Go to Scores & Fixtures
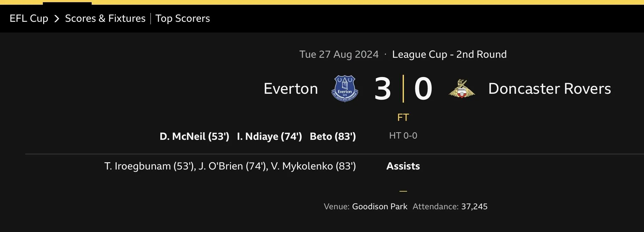644x232 pixels. point(105,18)
